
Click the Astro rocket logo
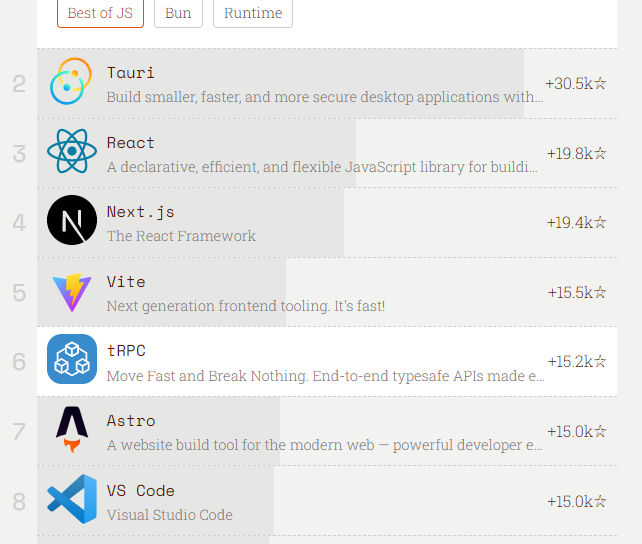click(x=71, y=430)
